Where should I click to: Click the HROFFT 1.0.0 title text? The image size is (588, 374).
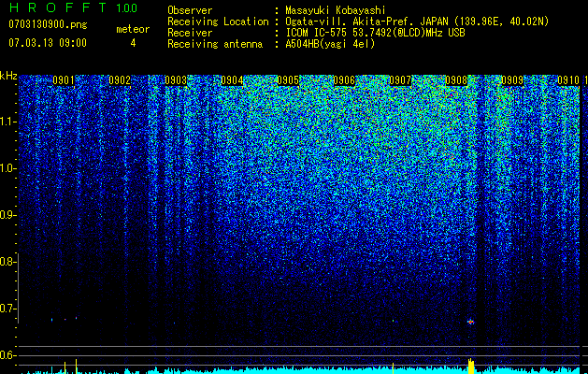pyautogui.click(x=73, y=7)
